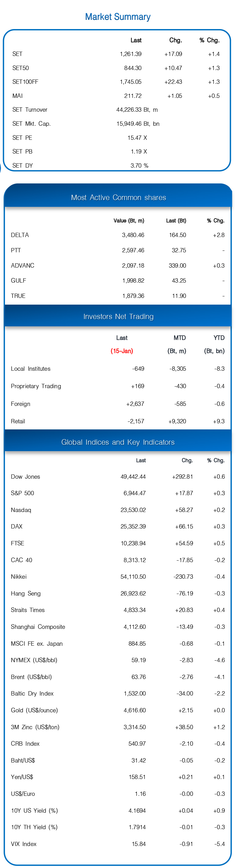Click the DELTA stock name
This screenshot has height=868, width=241.
[x=20, y=235]
